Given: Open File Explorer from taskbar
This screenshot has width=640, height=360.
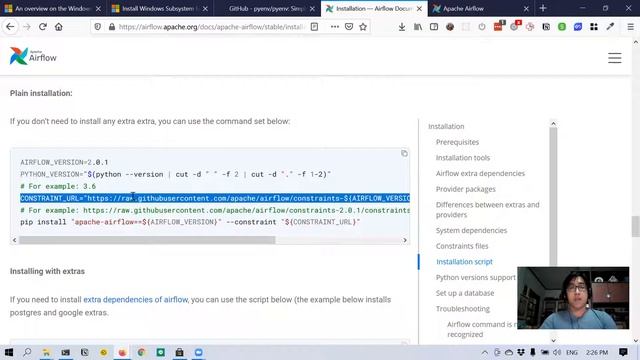Looking at the screenshot, I should click(x=47, y=352).
